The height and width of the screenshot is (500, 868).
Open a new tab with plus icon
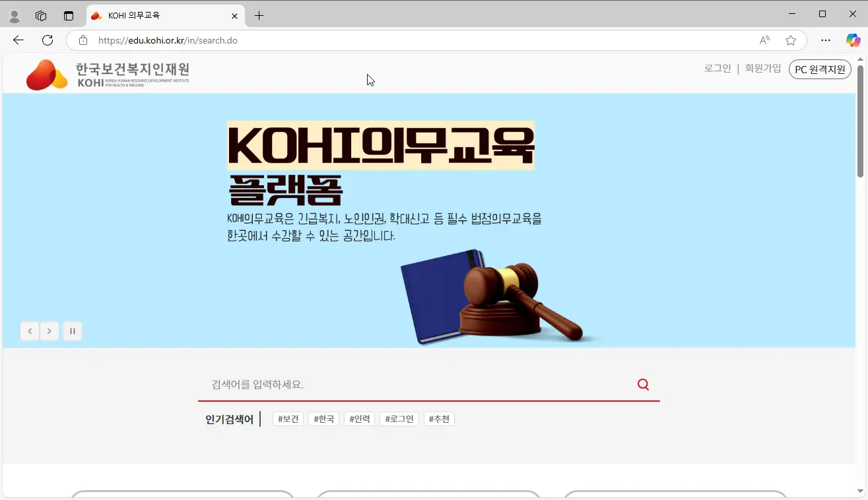(x=259, y=16)
